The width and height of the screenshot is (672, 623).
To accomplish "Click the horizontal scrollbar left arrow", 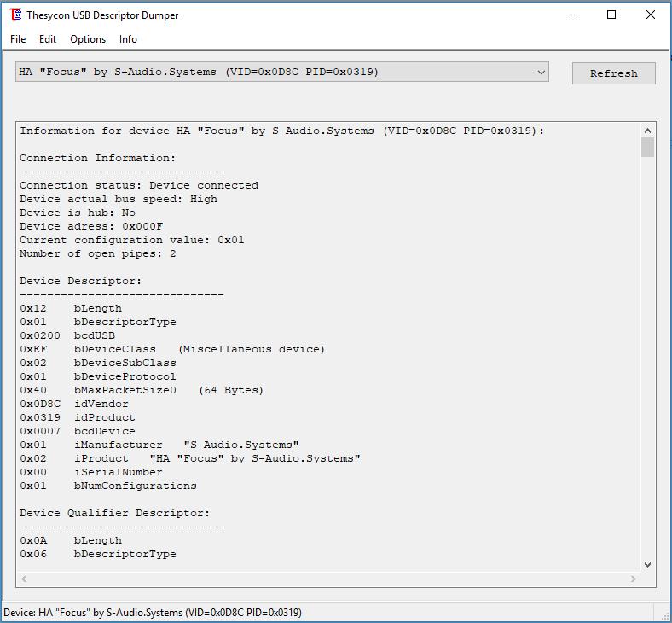I will pyautogui.click(x=24, y=579).
